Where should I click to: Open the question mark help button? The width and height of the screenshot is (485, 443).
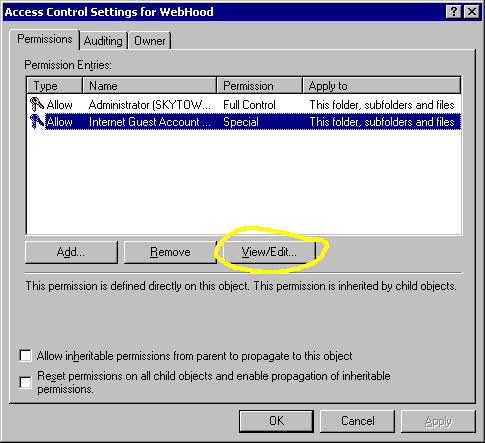454,12
